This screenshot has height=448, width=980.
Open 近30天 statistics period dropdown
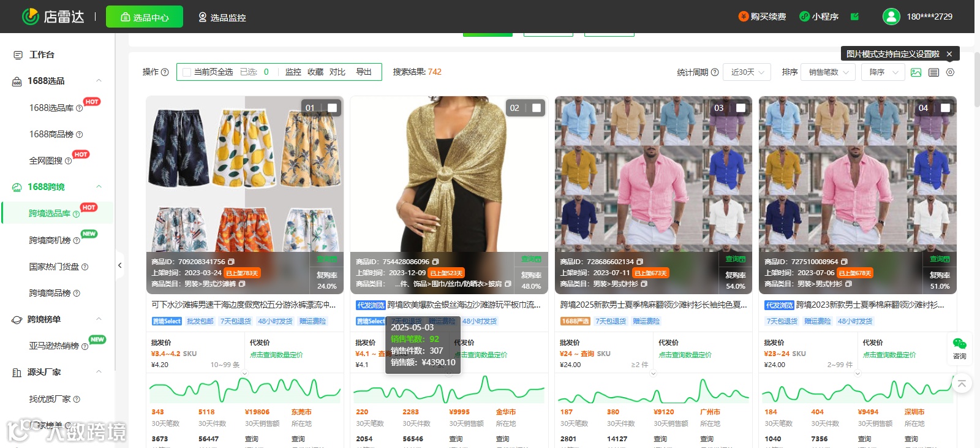747,72
